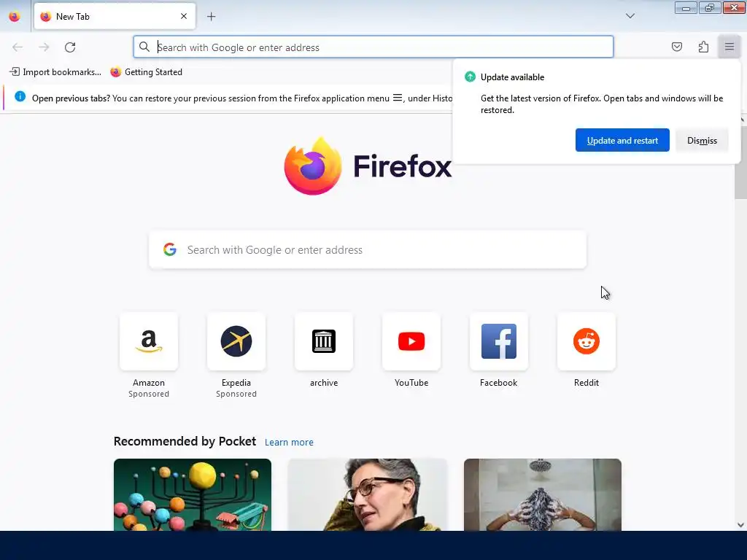Open the planets model Pocket story

tap(193, 494)
